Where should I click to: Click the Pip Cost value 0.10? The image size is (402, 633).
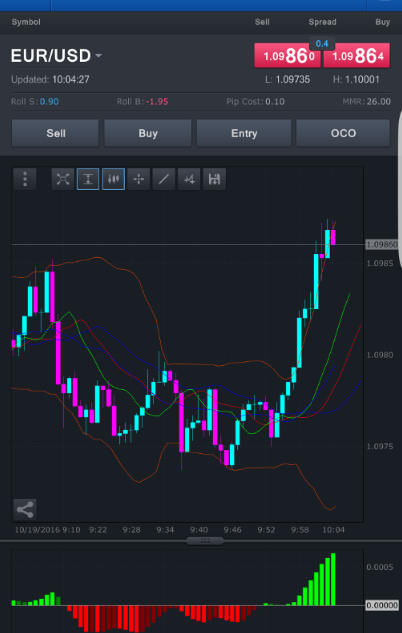pos(275,101)
